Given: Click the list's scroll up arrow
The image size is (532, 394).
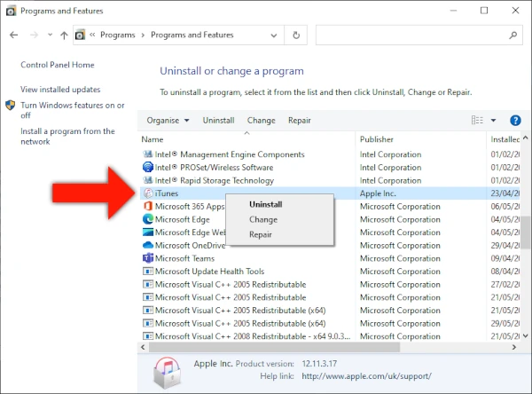Looking at the screenshot, I should coord(526,138).
